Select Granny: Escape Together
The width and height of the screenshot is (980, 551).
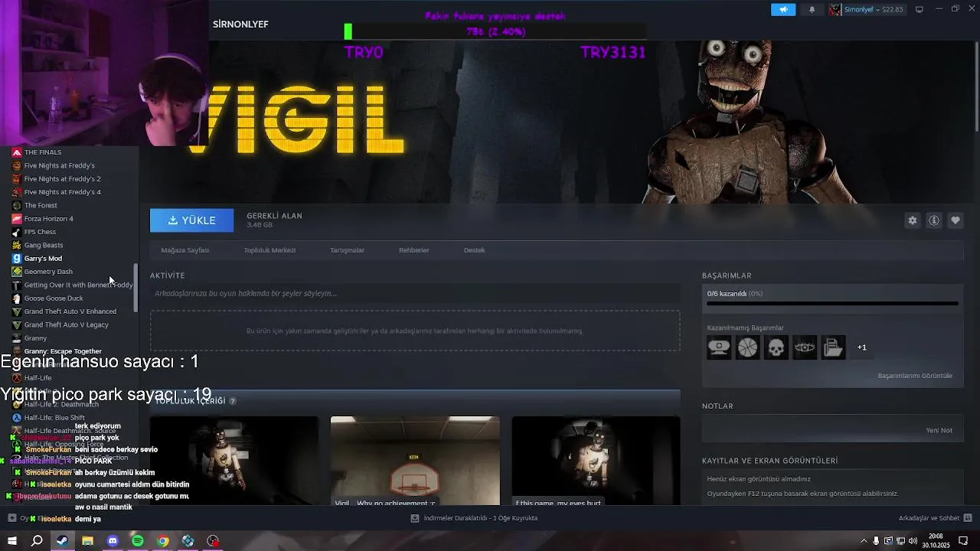(63, 351)
